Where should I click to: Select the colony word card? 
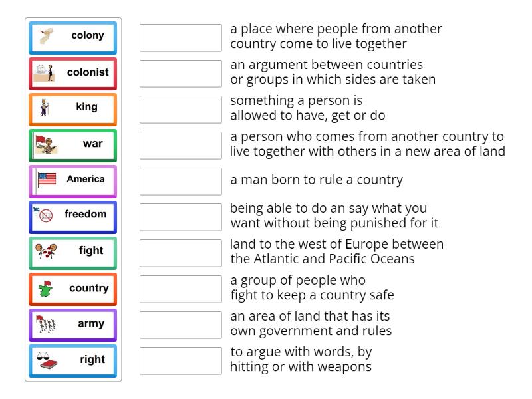coord(72,37)
